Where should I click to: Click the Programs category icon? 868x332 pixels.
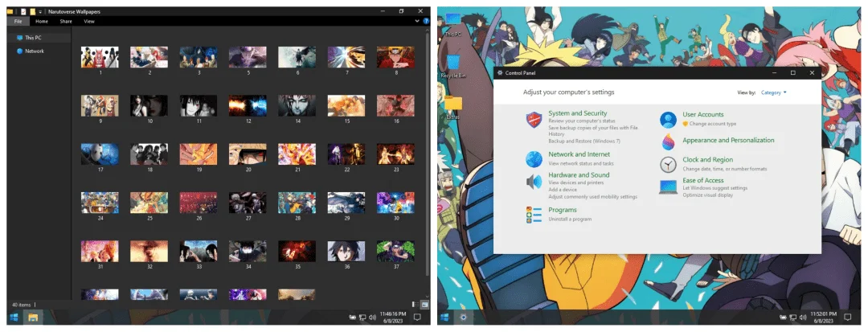(534, 215)
